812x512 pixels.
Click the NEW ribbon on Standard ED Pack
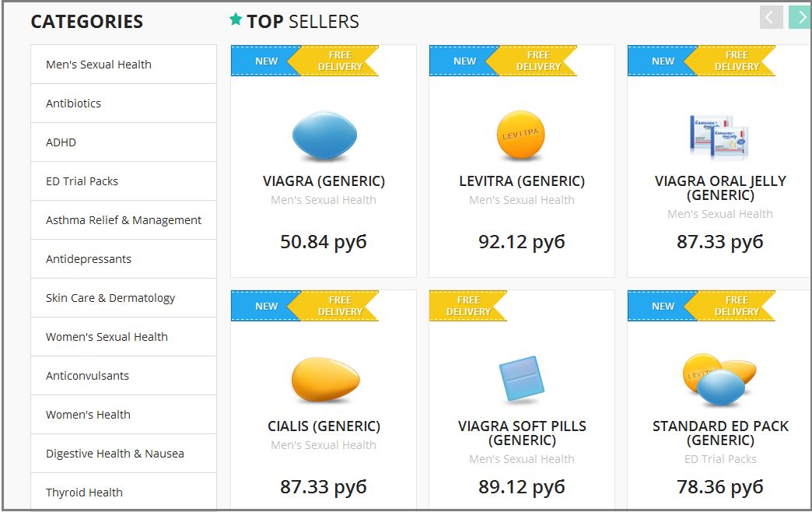(662, 306)
